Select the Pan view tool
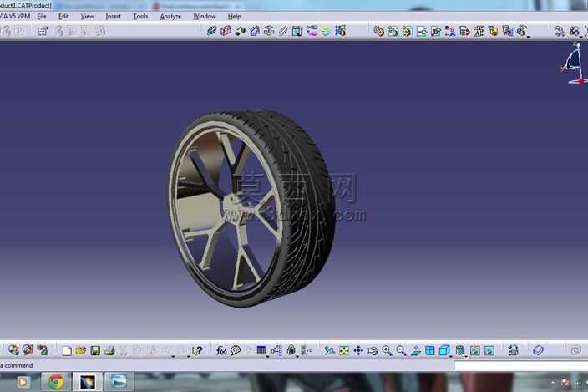This screenshot has width=588, height=392. coord(358,351)
